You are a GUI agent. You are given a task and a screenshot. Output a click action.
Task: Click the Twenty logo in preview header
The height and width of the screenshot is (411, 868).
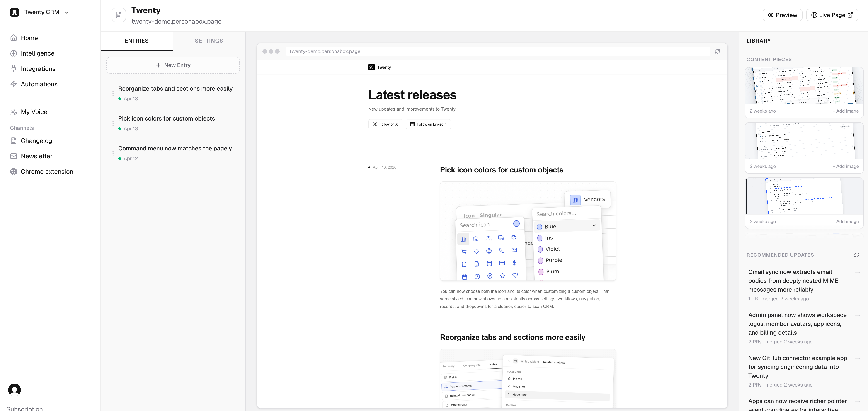tap(371, 67)
